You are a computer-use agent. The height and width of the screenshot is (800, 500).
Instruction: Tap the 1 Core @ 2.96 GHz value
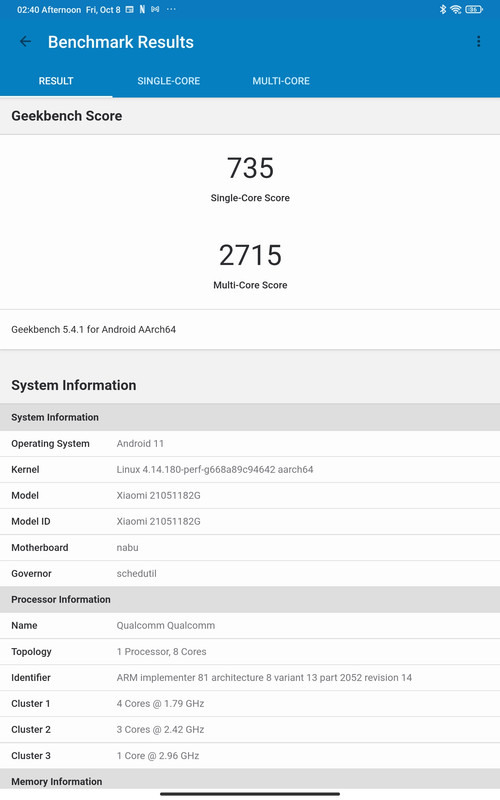158,756
